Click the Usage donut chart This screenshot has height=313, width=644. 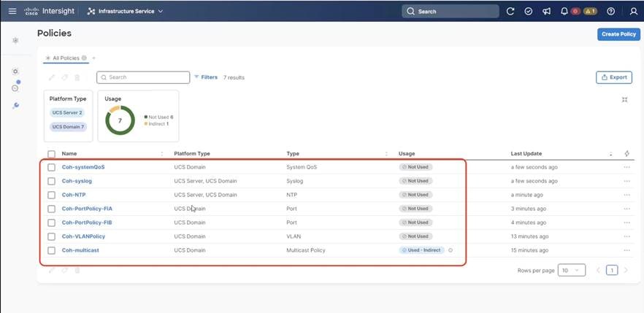pyautogui.click(x=120, y=120)
